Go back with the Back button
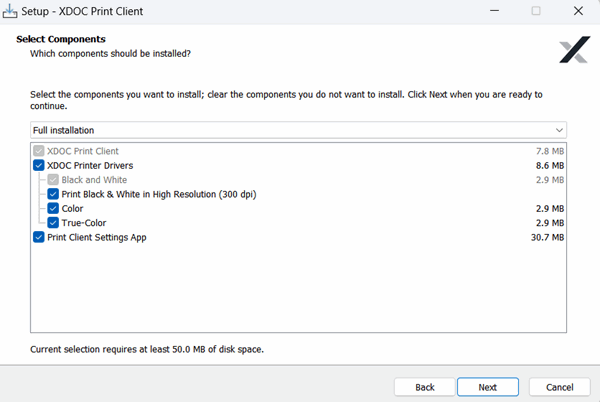 [424, 387]
